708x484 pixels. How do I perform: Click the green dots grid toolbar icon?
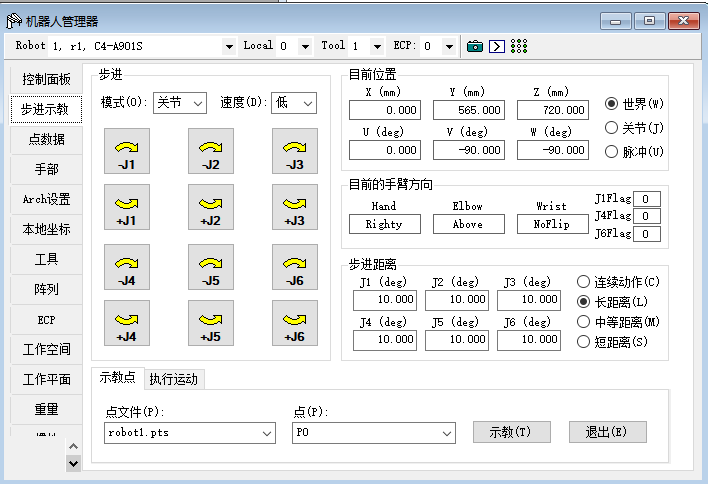pyautogui.click(x=518, y=46)
